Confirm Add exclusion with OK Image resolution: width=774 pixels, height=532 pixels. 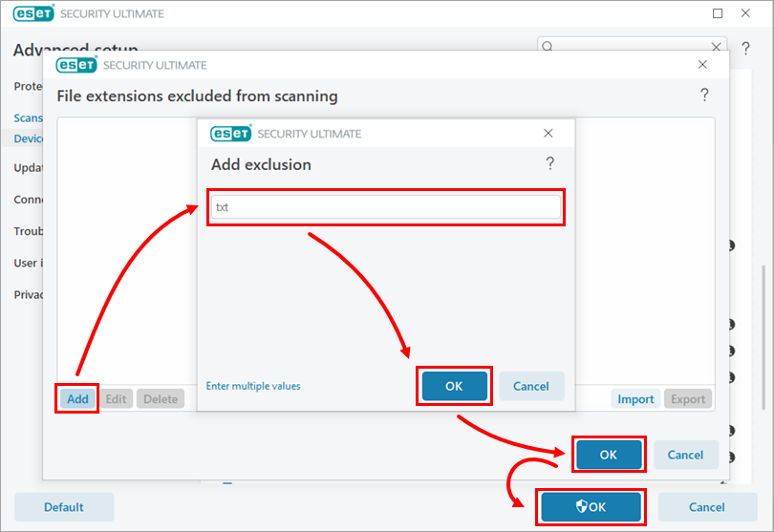point(454,386)
